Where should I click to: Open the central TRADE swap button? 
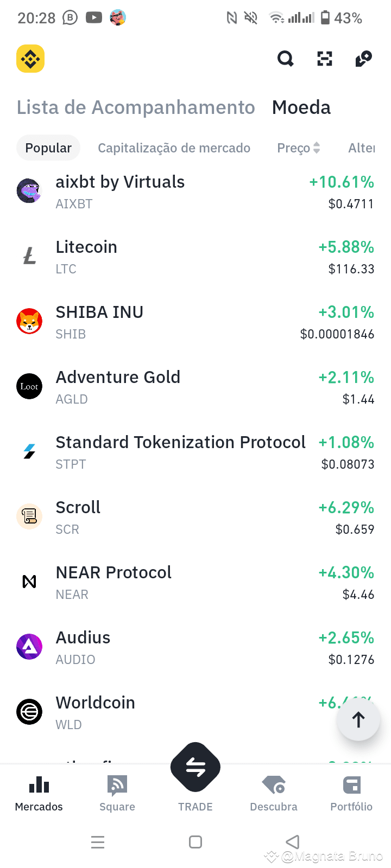click(x=195, y=767)
